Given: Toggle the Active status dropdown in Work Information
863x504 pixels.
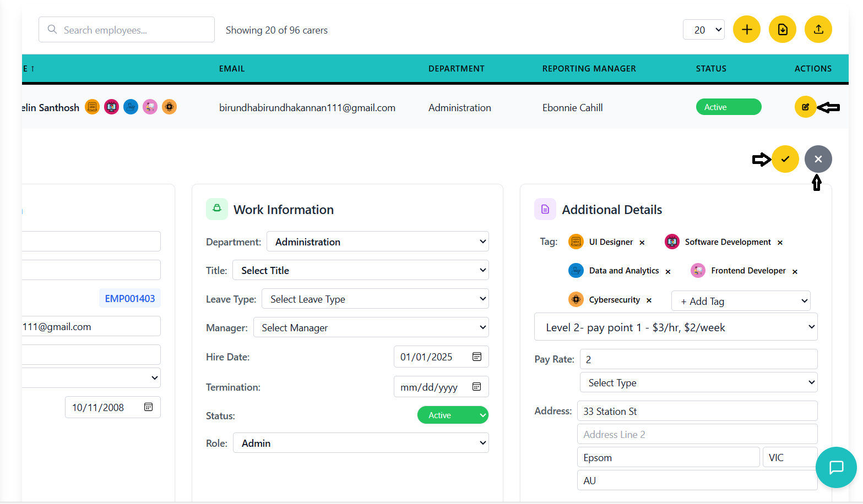Looking at the screenshot, I should [452, 415].
